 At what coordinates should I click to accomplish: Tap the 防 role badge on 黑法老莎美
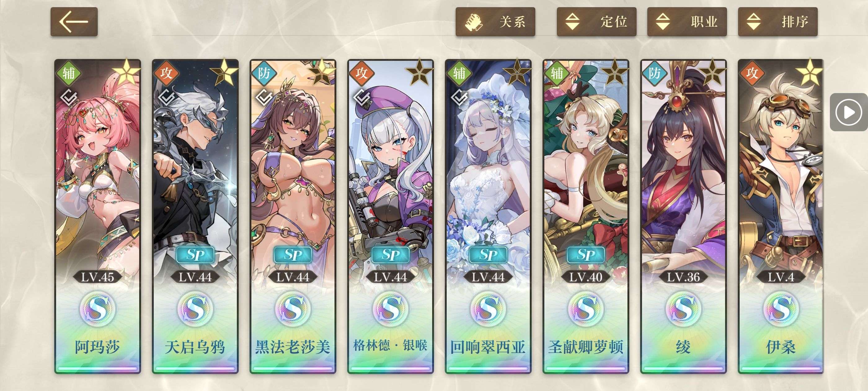(263, 73)
